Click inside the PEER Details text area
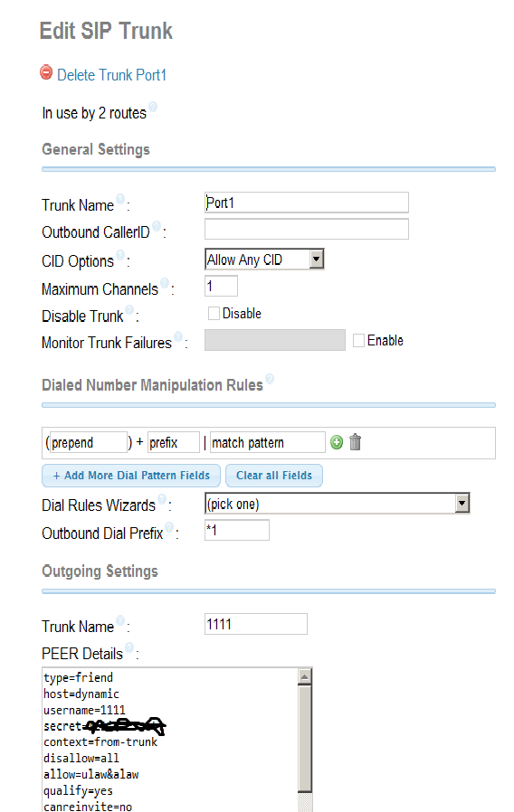Viewport: 514px width, 812px height. coord(170,740)
